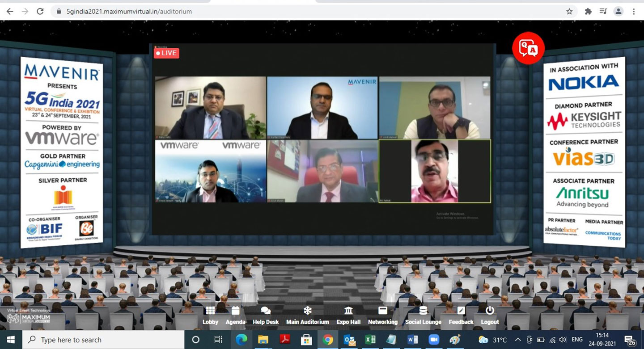Open Cortana from the taskbar circle
This screenshot has width=644, height=349.
[195, 340]
